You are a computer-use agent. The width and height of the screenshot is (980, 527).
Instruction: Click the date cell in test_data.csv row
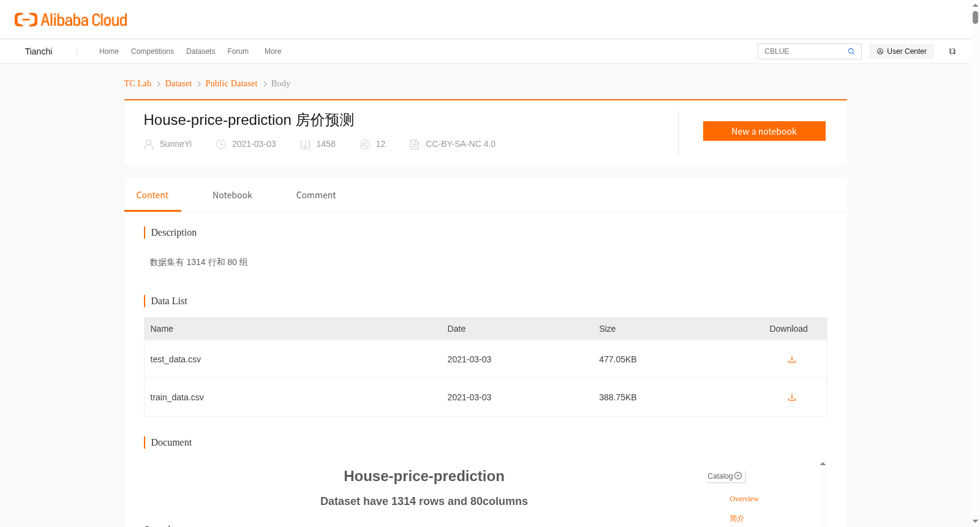click(x=469, y=359)
